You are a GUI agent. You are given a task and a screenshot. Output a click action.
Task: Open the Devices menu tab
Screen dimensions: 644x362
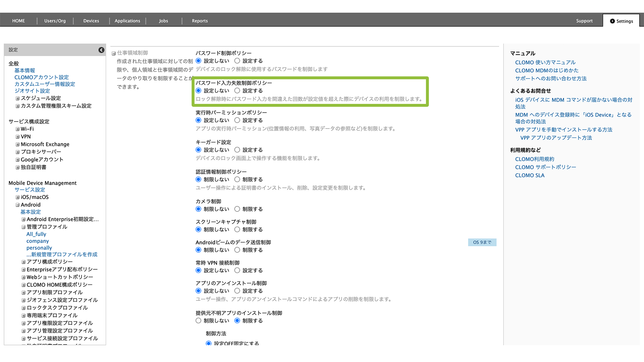[x=91, y=21]
